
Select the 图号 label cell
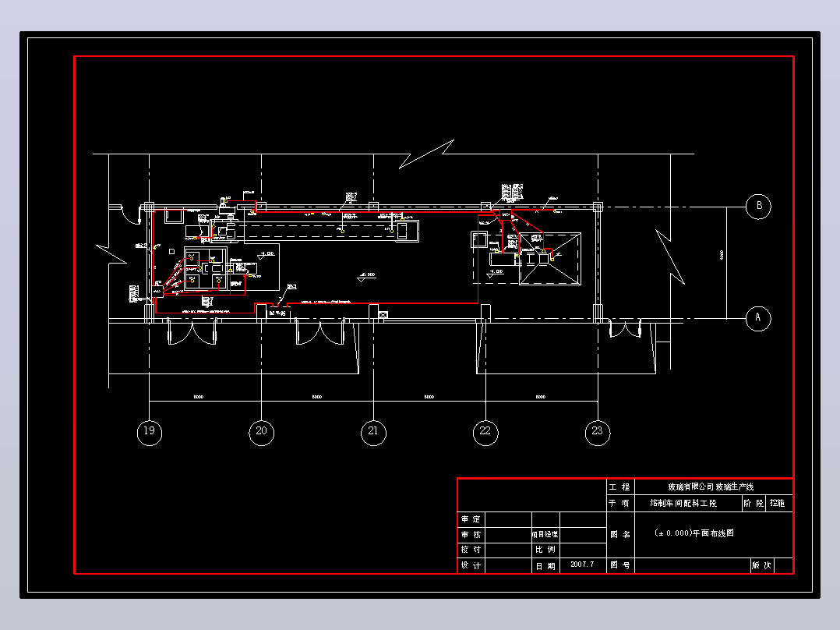(620, 565)
